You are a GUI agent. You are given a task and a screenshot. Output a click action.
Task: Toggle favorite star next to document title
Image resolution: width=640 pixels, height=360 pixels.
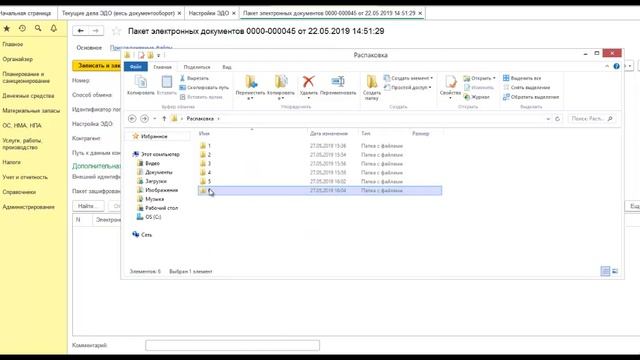(x=116, y=31)
